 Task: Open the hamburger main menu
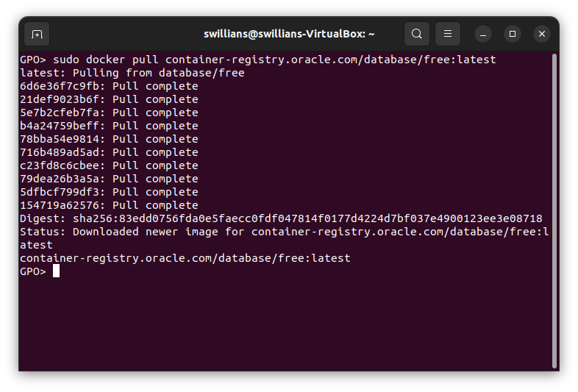(x=447, y=34)
